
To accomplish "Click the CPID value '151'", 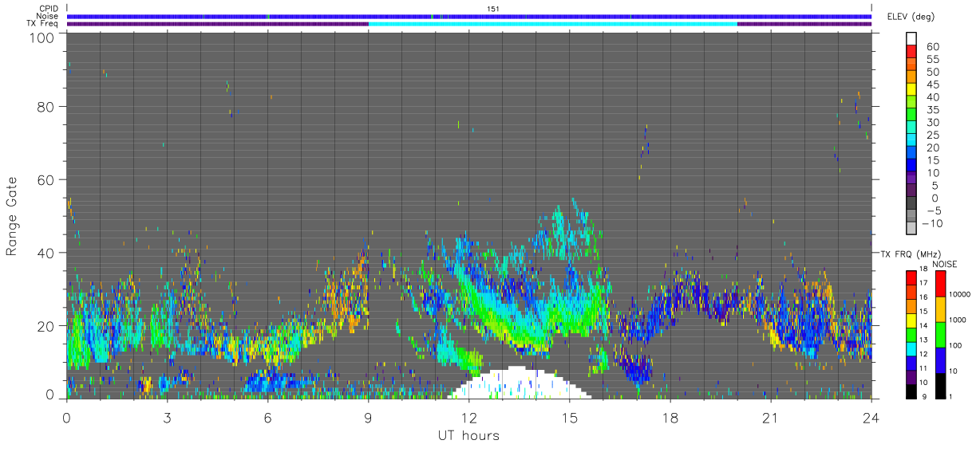I will coord(493,9).
